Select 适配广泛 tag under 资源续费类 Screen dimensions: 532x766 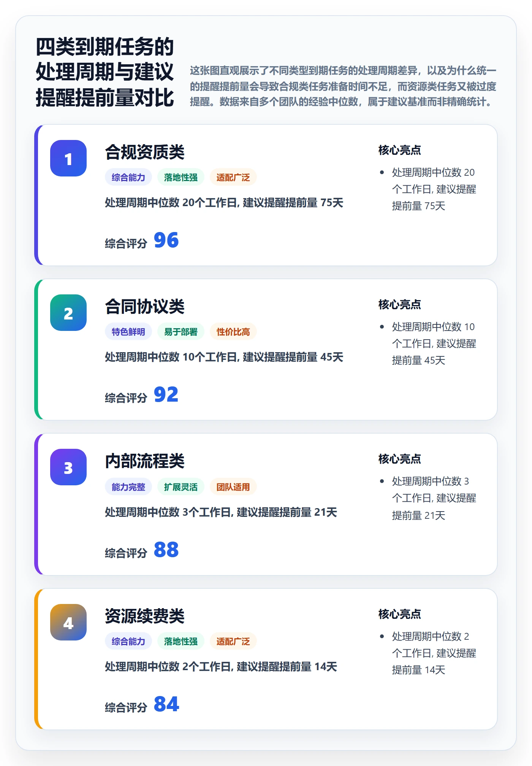tap(233, 641)
